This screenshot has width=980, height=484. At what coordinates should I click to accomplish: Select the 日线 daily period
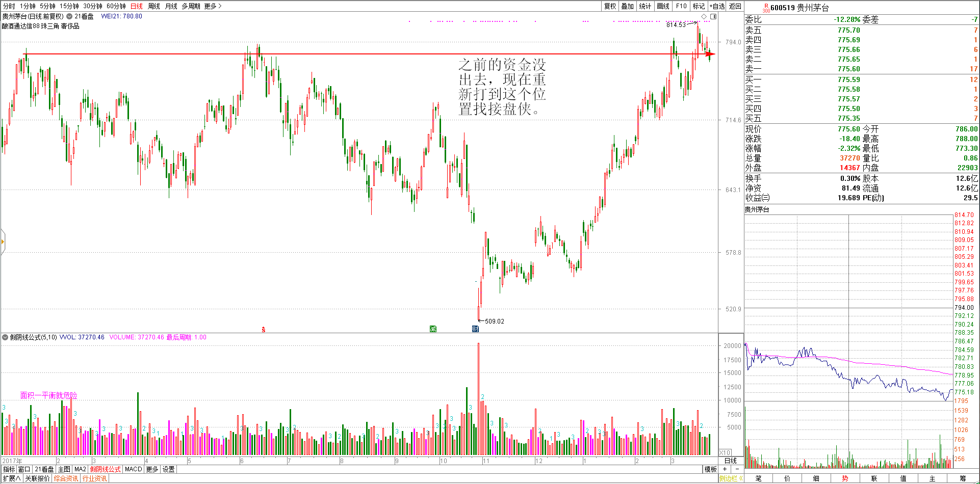click(x=137, y=6)
